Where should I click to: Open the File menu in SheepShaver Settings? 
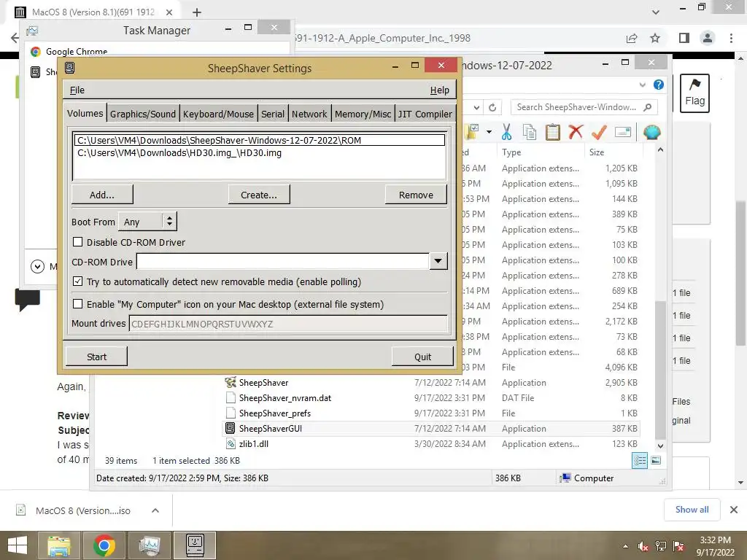pyautogui.click(x=77, y=90)
